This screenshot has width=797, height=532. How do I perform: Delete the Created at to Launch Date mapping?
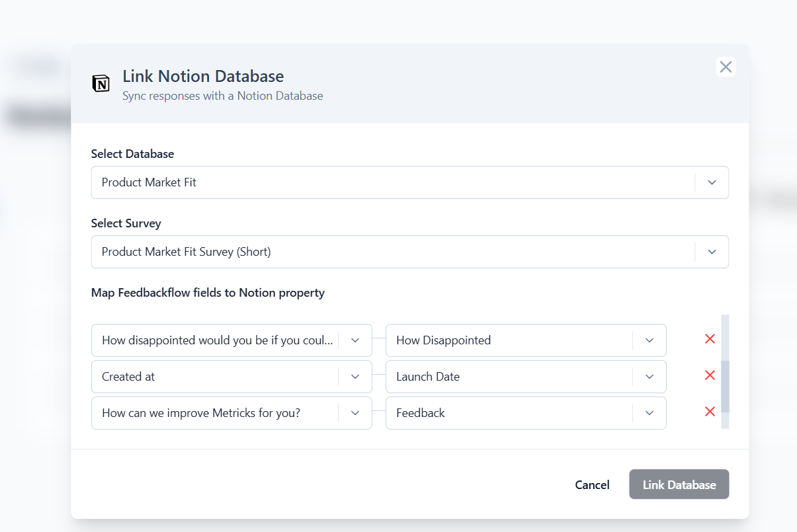(x=710, y=375)
